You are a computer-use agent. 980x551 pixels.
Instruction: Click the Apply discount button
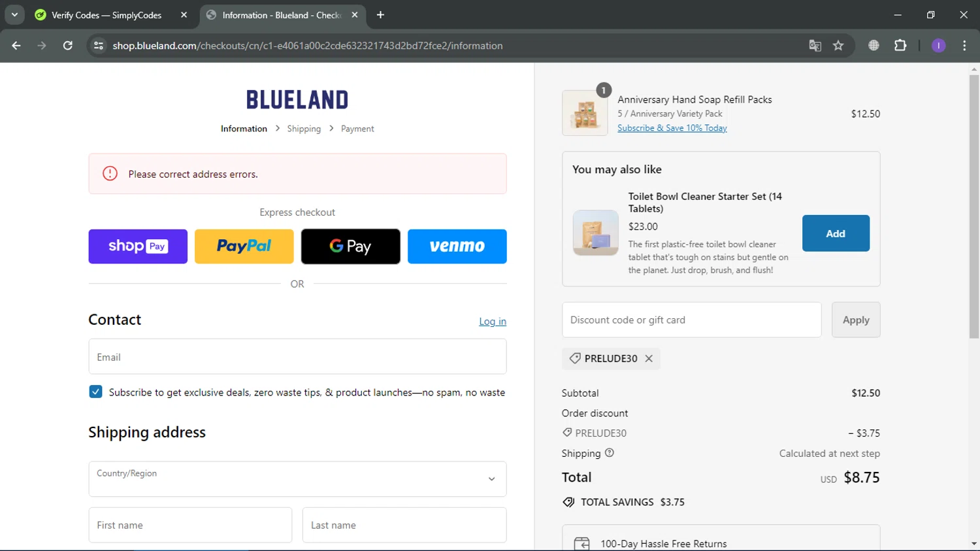click(856, 320)
